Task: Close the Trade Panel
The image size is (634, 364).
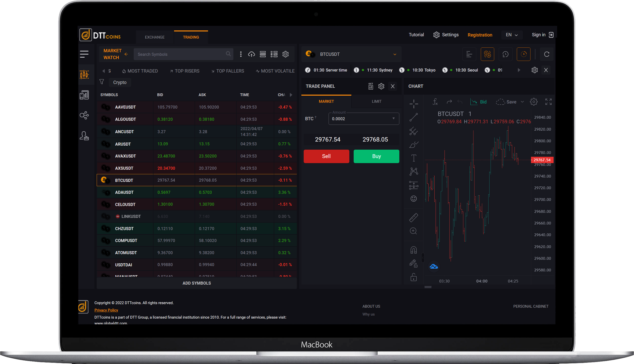Action: (393, 86)
